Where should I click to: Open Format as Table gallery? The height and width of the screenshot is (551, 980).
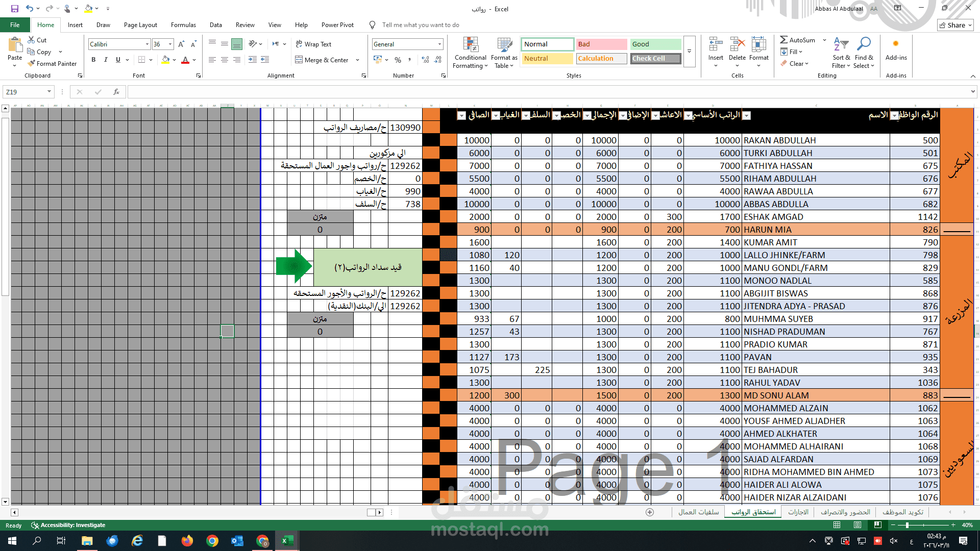[504, 53]
